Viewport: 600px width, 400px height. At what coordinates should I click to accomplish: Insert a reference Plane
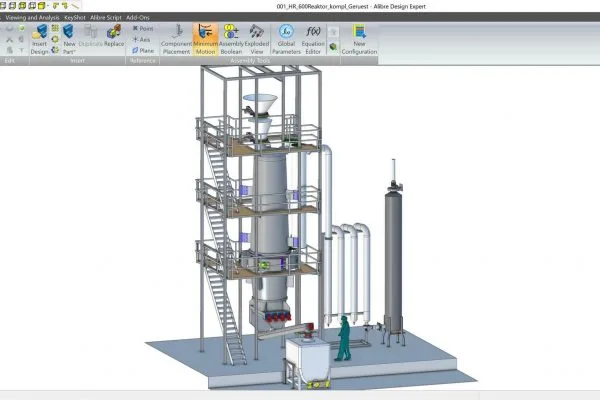[x=143, y=51]
